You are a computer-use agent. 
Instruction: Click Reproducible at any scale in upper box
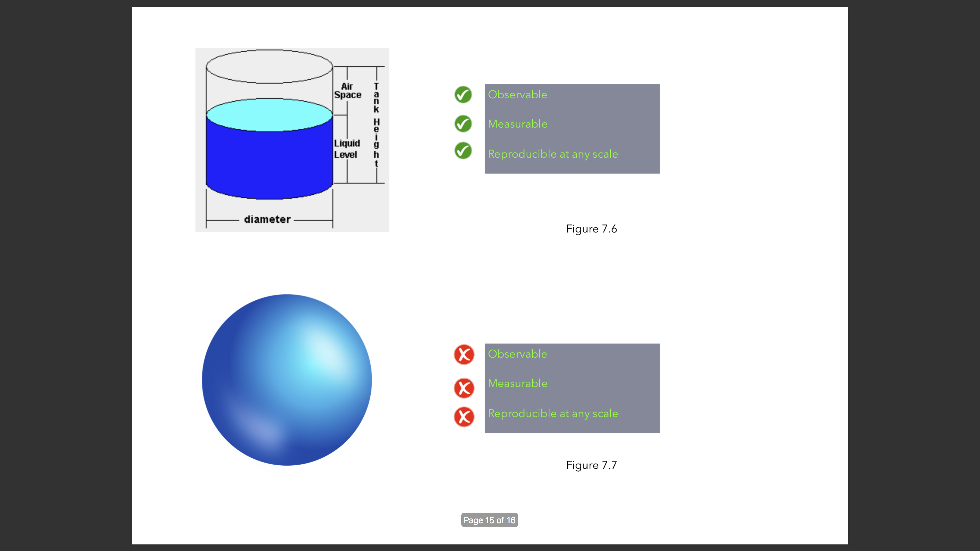point(553,154)
